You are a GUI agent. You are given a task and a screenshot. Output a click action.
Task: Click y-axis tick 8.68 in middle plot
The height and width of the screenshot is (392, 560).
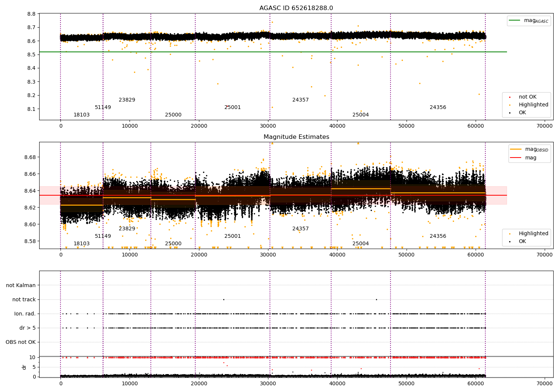point(30,157)
